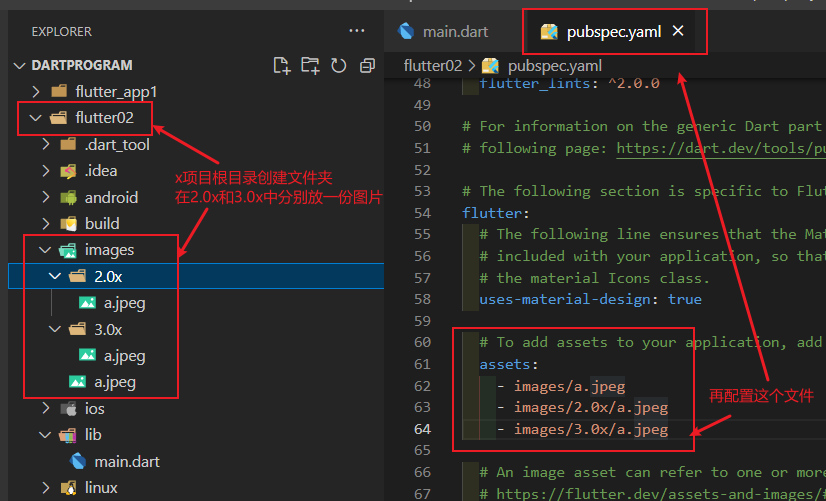Screen dimensions: 826x501
Task: Click flutter02 in the breadcrumb path
Action: (x=432, y=66)
